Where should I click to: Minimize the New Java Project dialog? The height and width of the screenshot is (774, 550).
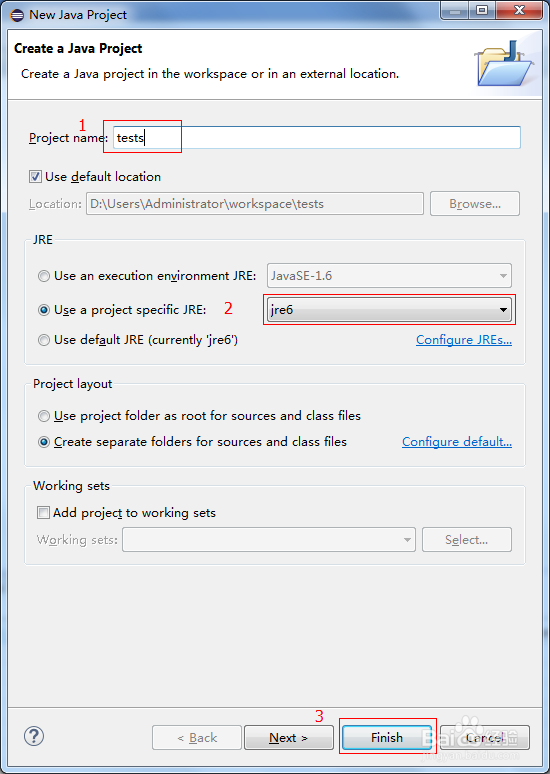[455, 11]
